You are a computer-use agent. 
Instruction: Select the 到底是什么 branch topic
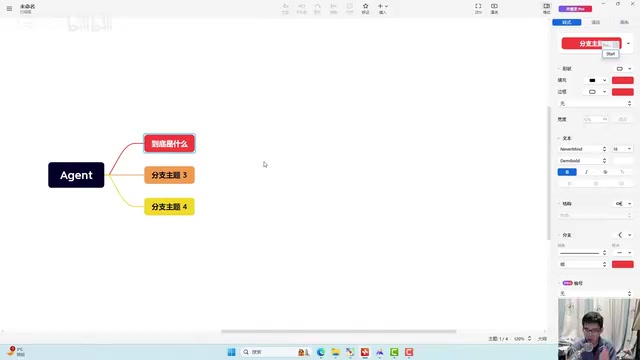pos(169,144)
